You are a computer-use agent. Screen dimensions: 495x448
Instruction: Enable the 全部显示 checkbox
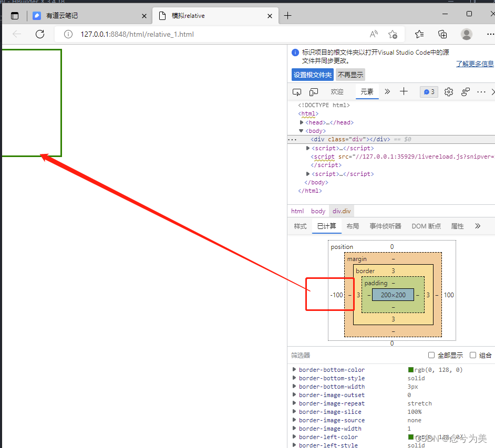431,355
